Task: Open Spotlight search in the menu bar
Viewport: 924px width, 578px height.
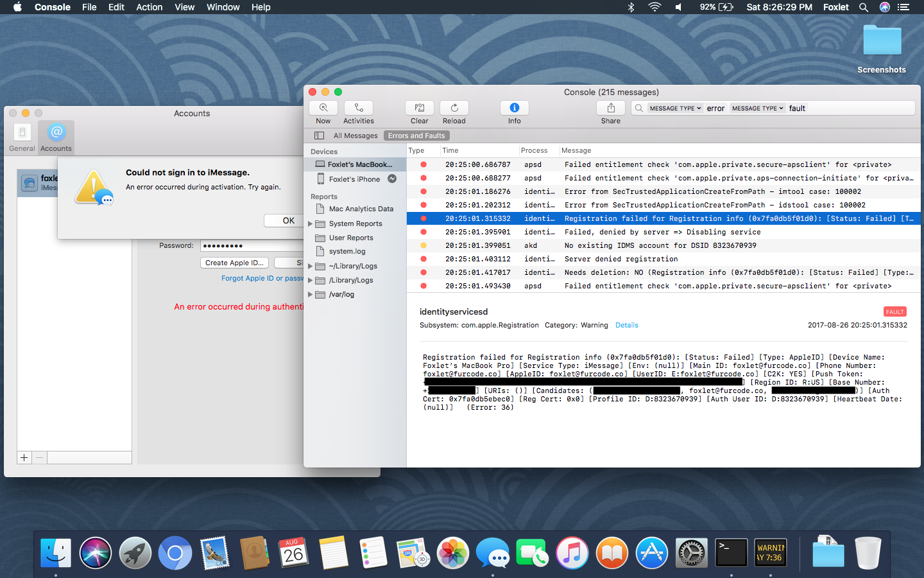Action: (864, 7)
